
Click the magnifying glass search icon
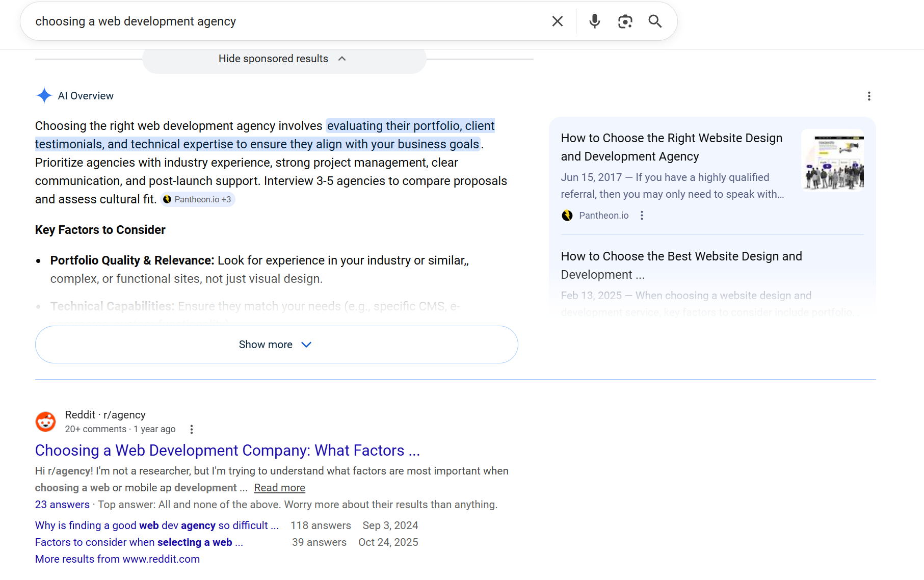click(655, 21)
